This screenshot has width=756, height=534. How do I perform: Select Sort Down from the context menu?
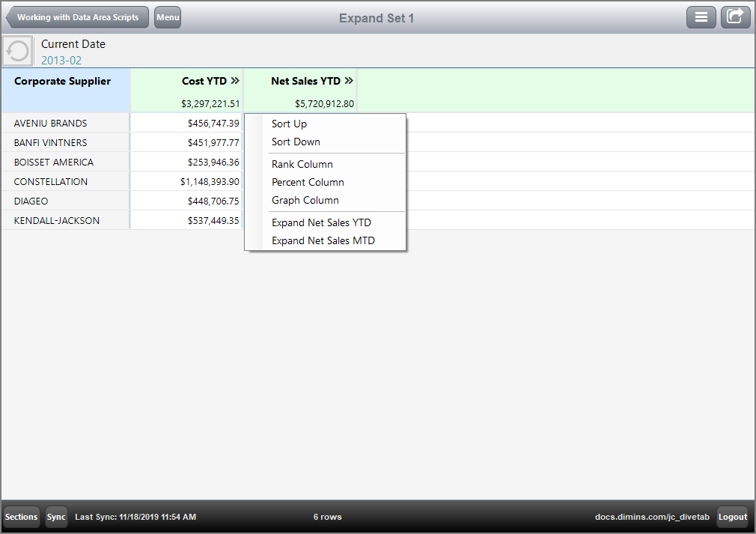(x=295, y=142)
